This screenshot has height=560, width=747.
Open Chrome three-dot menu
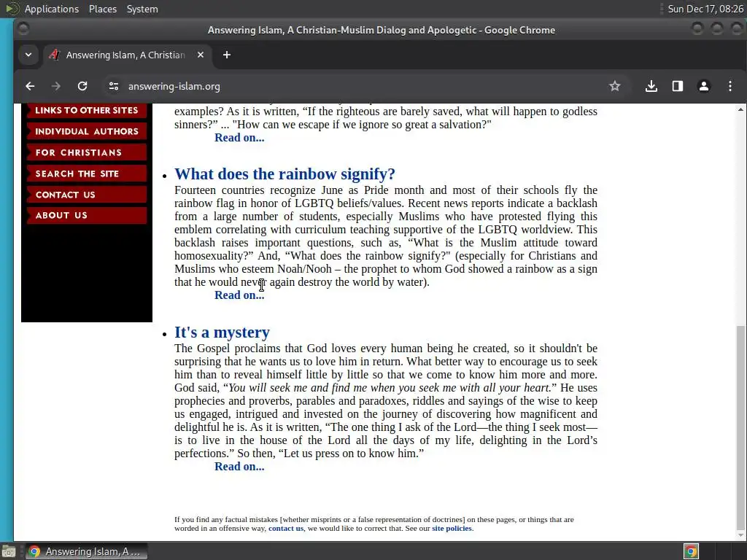tap(729, 86)
